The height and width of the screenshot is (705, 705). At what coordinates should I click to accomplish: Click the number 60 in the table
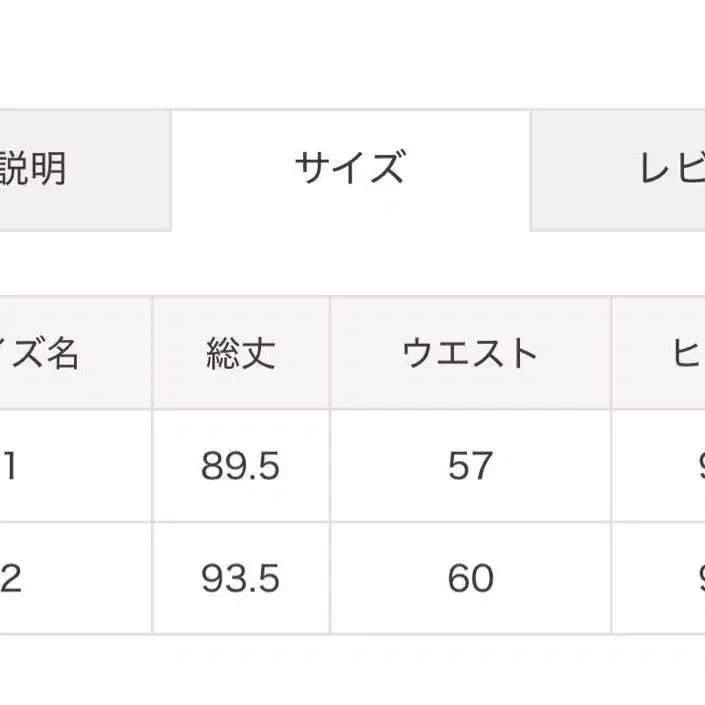[x=470, y=579]
